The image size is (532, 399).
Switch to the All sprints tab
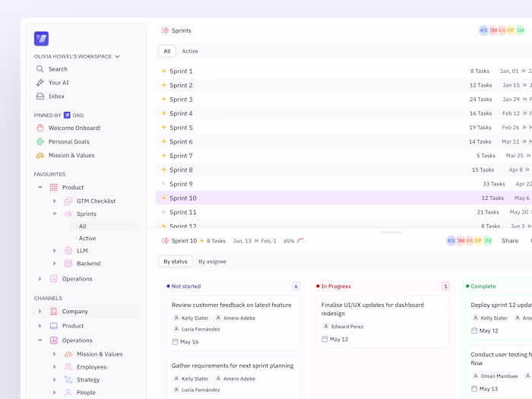pyautogui.click(x=167, y=51)
